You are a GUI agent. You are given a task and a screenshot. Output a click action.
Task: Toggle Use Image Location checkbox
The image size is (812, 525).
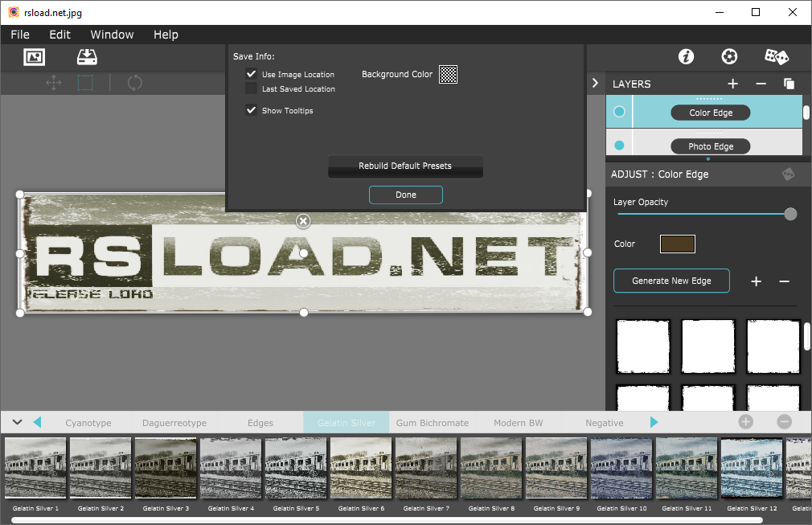pyautogui.click(x=251, y=74)
